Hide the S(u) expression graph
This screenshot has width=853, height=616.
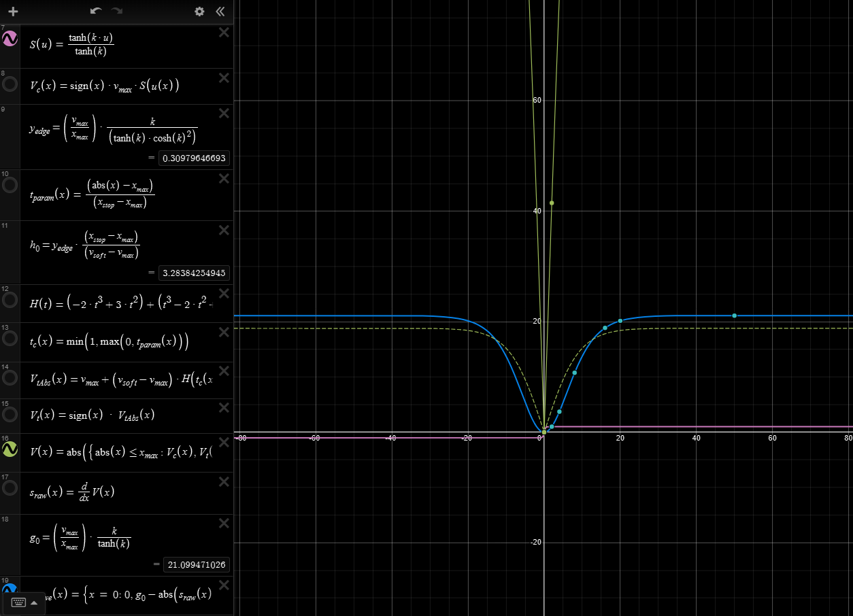(x=10, y=39)
